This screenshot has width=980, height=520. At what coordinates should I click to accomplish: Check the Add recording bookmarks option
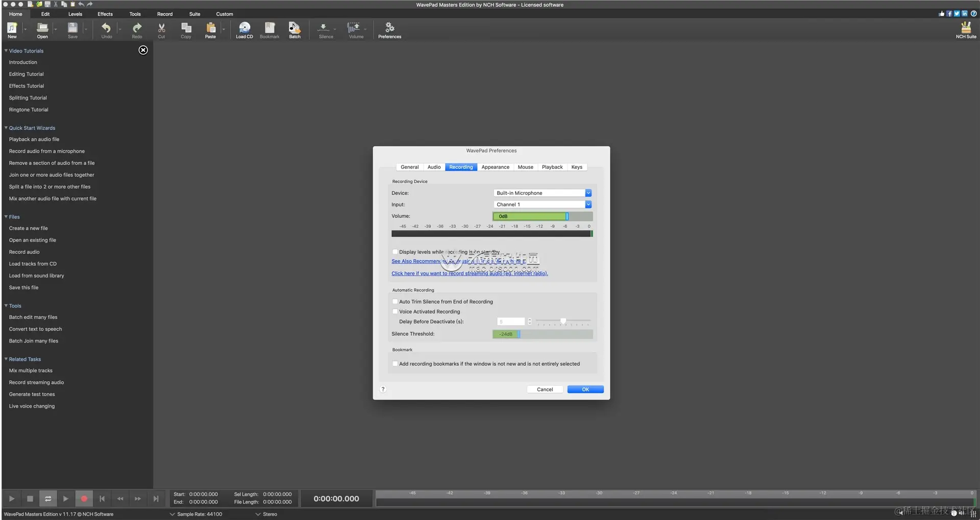click(x=395, y=364)
